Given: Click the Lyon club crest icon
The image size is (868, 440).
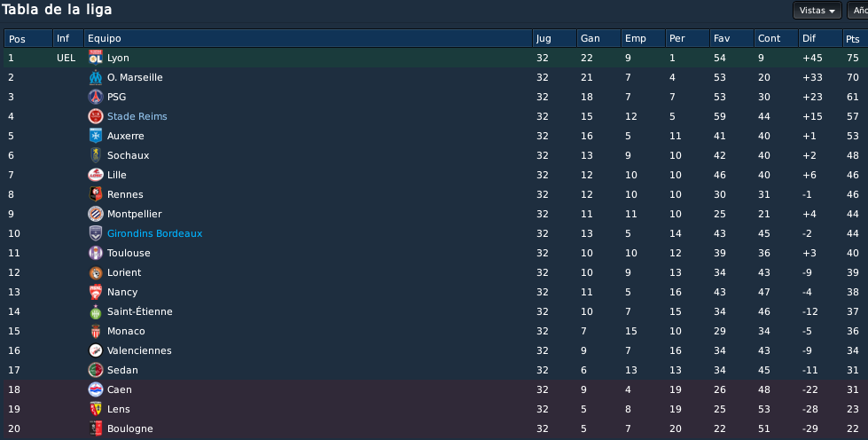Looking at the screenshot, I should pyautogui.click(x=96, y=58).
